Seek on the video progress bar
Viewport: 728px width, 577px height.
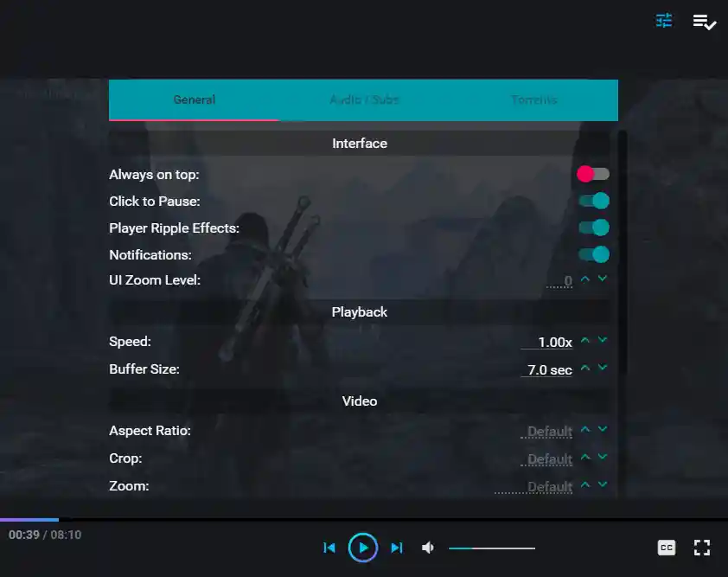364,519
